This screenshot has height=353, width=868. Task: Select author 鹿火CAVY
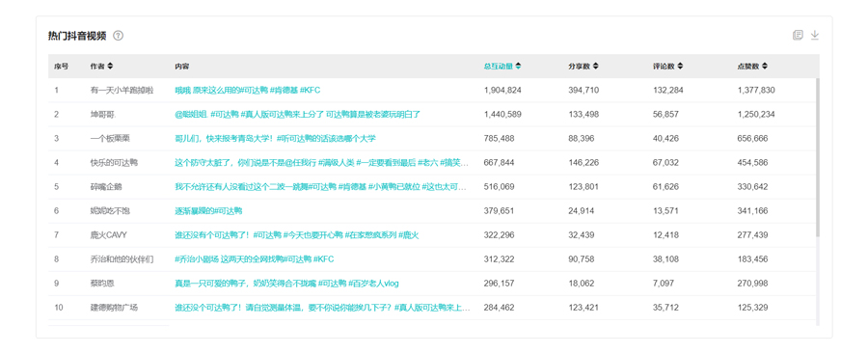(x=109, y=235)
